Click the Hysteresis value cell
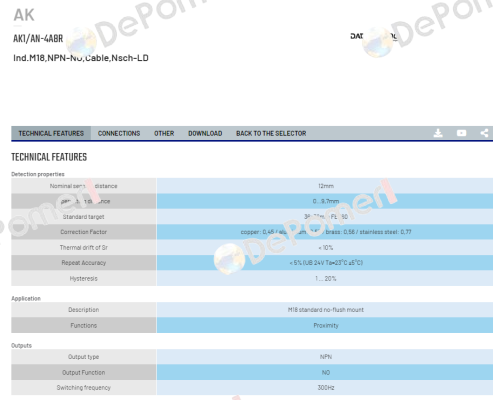The height and width of the screenshot is (400, 493). pos(325,278)
